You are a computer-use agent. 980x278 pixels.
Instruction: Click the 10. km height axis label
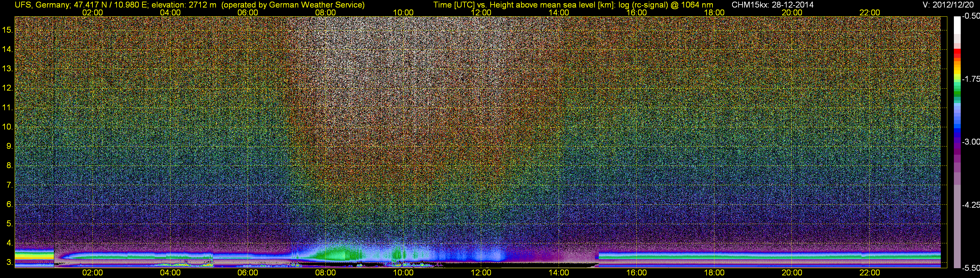(x=8, y=127)
